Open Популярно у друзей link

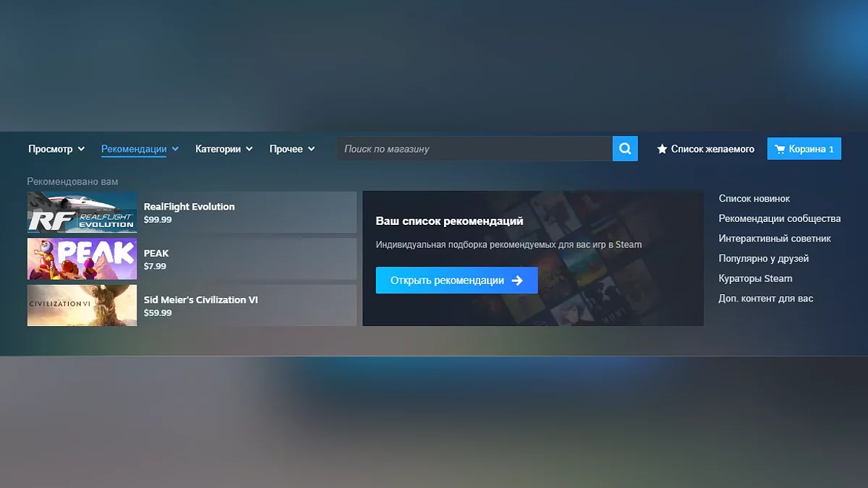tap(764, 258)
